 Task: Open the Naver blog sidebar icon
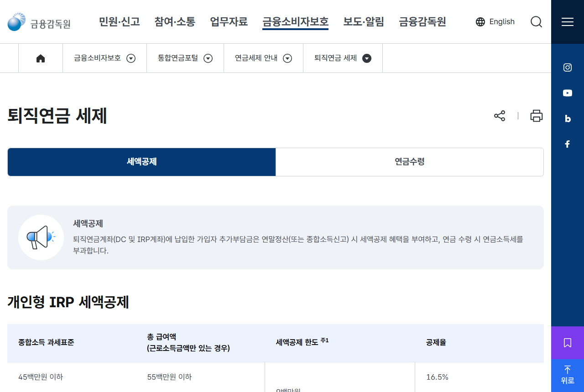tap(568, 119)
